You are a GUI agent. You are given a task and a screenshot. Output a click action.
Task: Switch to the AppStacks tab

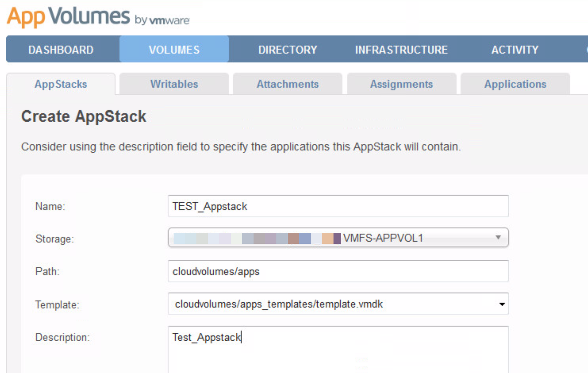[61, 84]
